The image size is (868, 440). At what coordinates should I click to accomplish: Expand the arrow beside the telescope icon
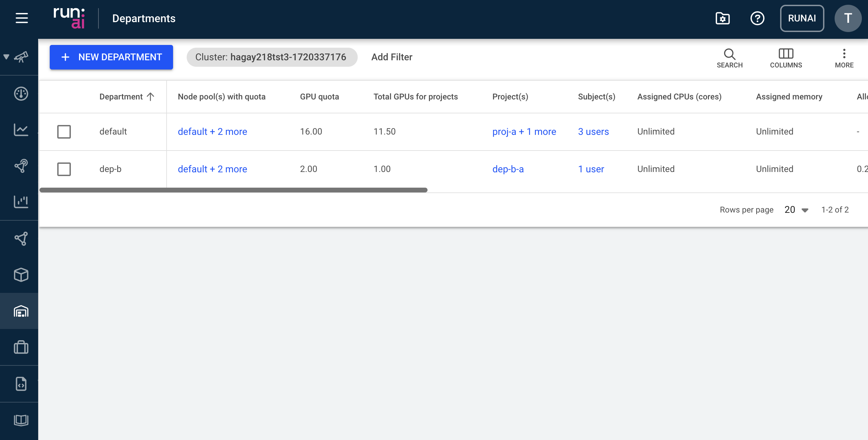coord(6,57)
